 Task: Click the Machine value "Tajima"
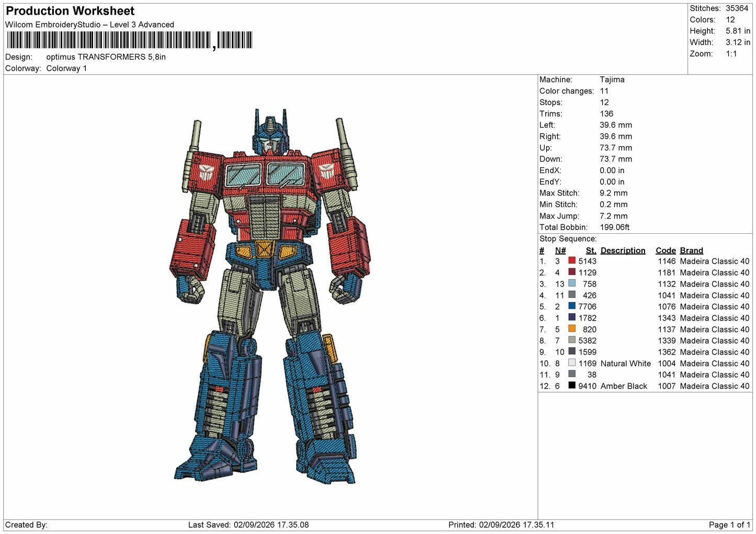pos(612,79)
